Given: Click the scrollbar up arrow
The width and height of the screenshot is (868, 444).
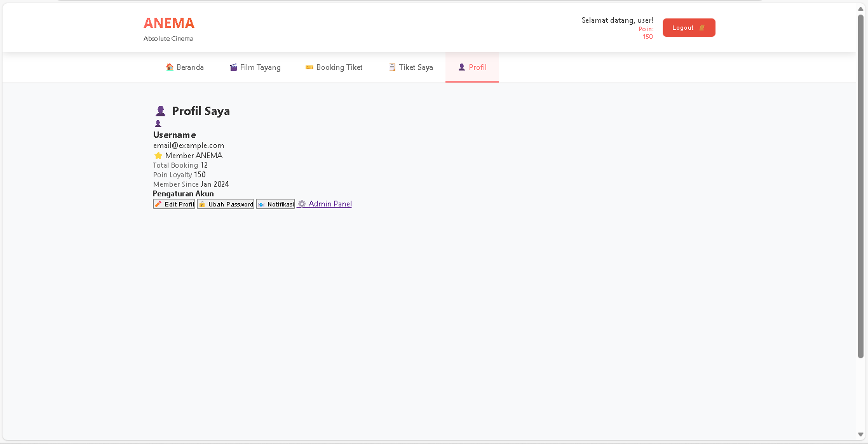Looking at the screenshot, I should coord(861,8).
